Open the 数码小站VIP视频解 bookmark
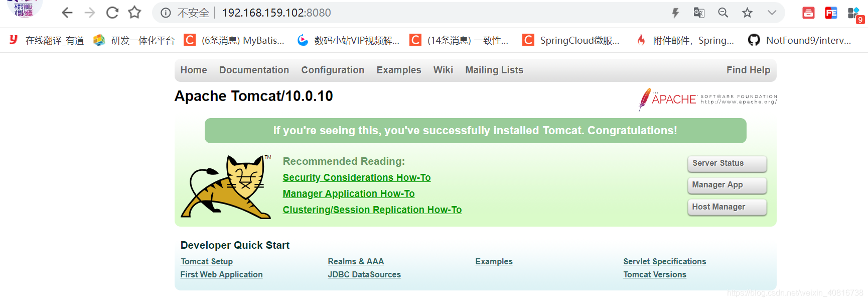 click(348, 40)
